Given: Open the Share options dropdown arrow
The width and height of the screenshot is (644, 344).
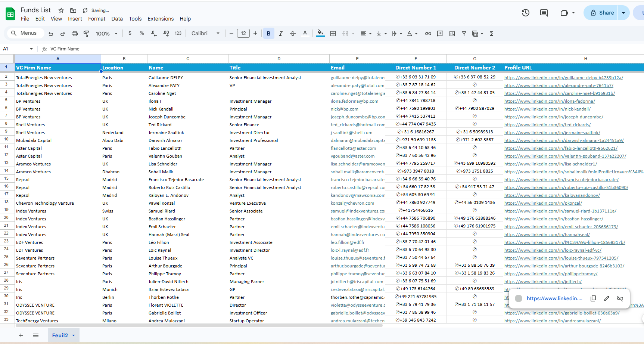Looking at the screenshot, I should [623, 13].
